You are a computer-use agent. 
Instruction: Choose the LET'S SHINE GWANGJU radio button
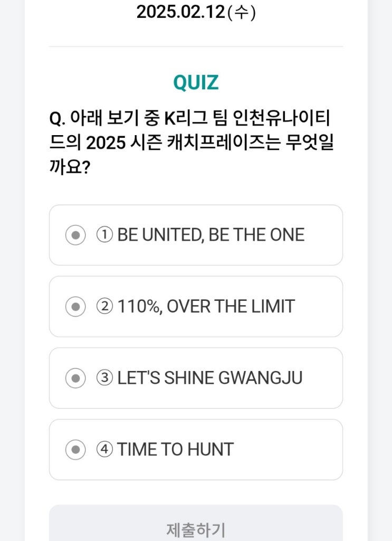(x=75, y=378)
